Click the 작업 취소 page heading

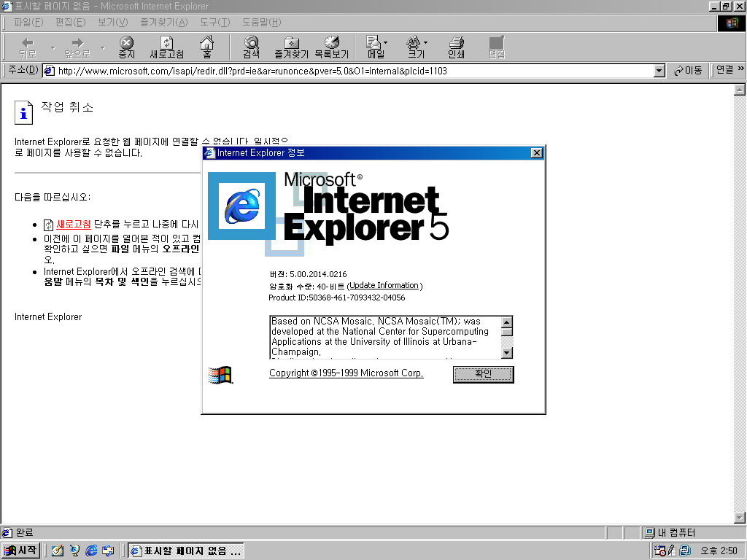(67, 106)
